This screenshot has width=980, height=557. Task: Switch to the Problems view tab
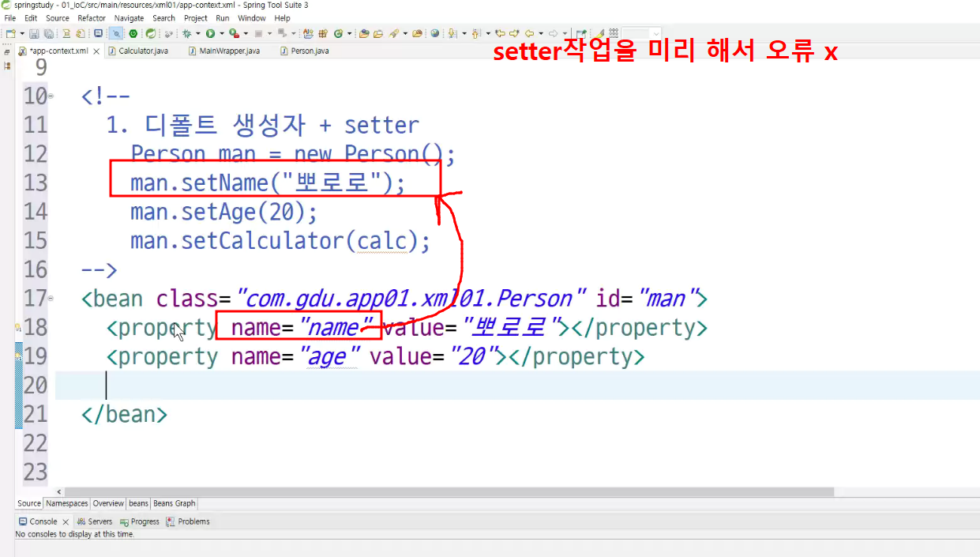188,521
